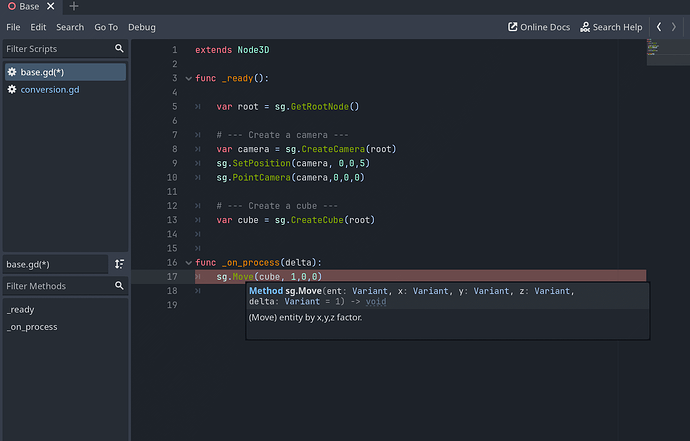690x441 pixels.
Task: Click PointCamera call on line 10
Action: tap(261, 177)
